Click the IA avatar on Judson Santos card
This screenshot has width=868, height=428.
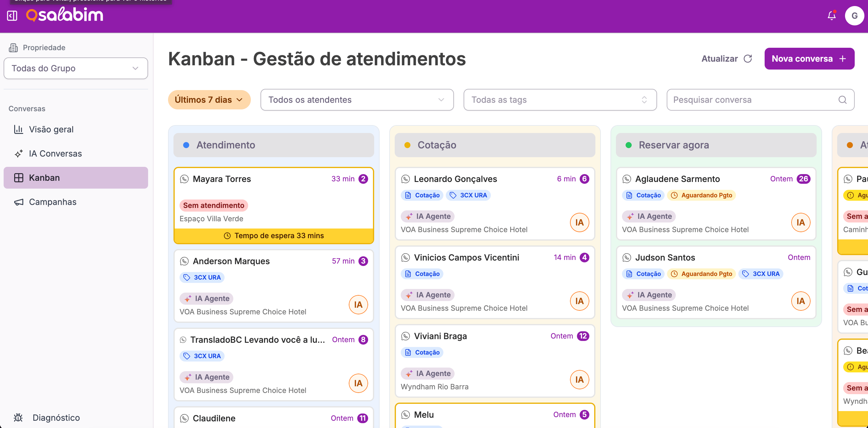coord(801,301)
